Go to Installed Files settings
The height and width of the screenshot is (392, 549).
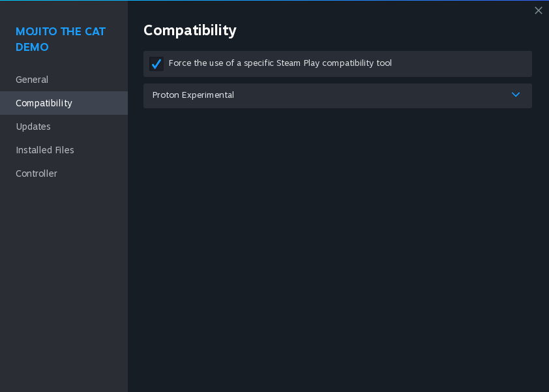tap(45, 150)
